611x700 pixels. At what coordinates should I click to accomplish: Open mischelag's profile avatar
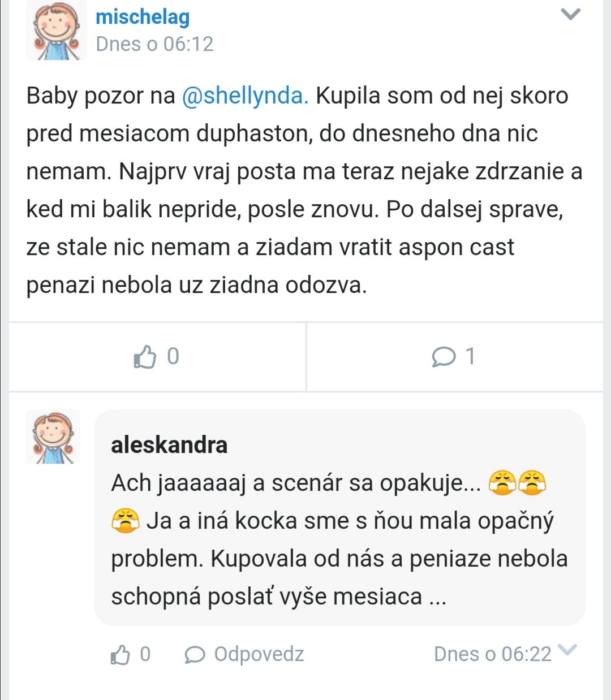click(56, 30)
